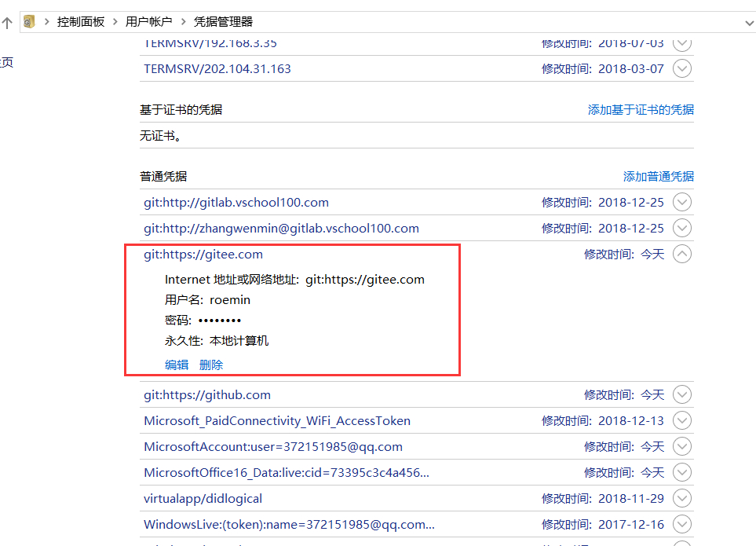The width and height of the screenshot is (756, 546).
Task: Click the 永久性: 本地计算机 text line
Action: pos(217,341)
